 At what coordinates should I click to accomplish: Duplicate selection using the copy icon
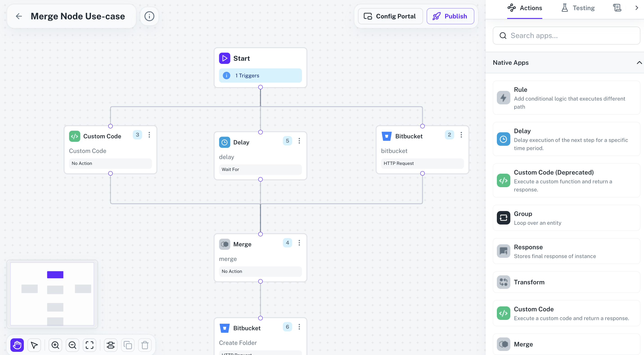coord(128,345)
